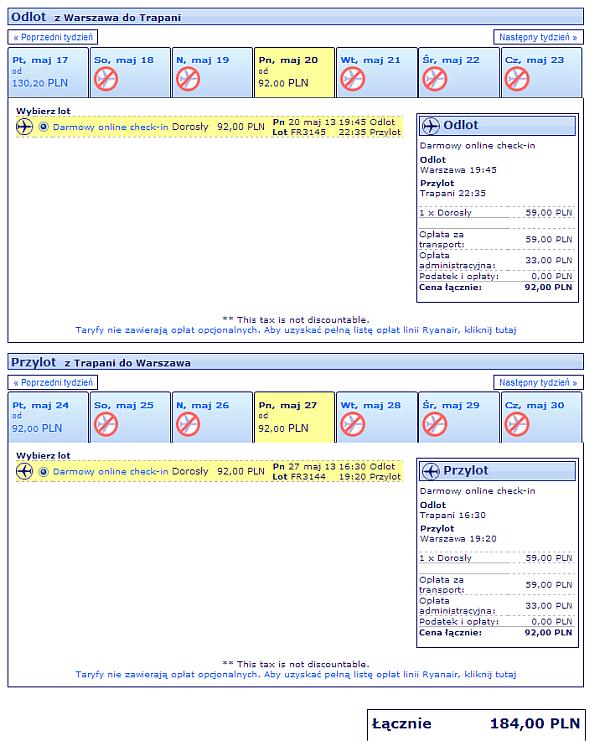590x741 pixels.
Task: Go to Następny tydzień for Przylot
Action: click(x=538, y=382)
